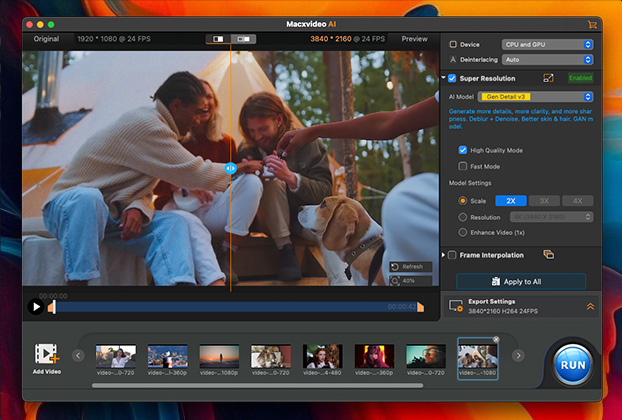Viewport: 622px width, 420px height.
Task: Click the Preview tab label
Action: click(415, 39)
